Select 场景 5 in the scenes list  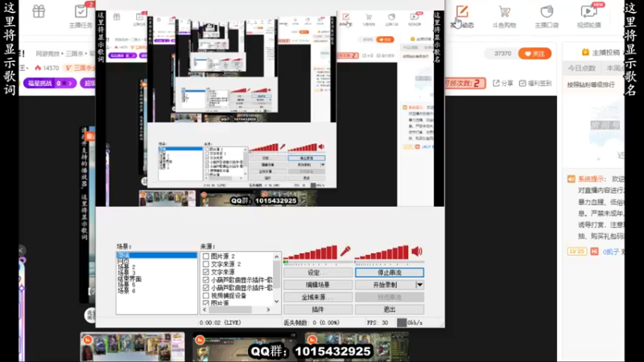(x=127, y=285)
